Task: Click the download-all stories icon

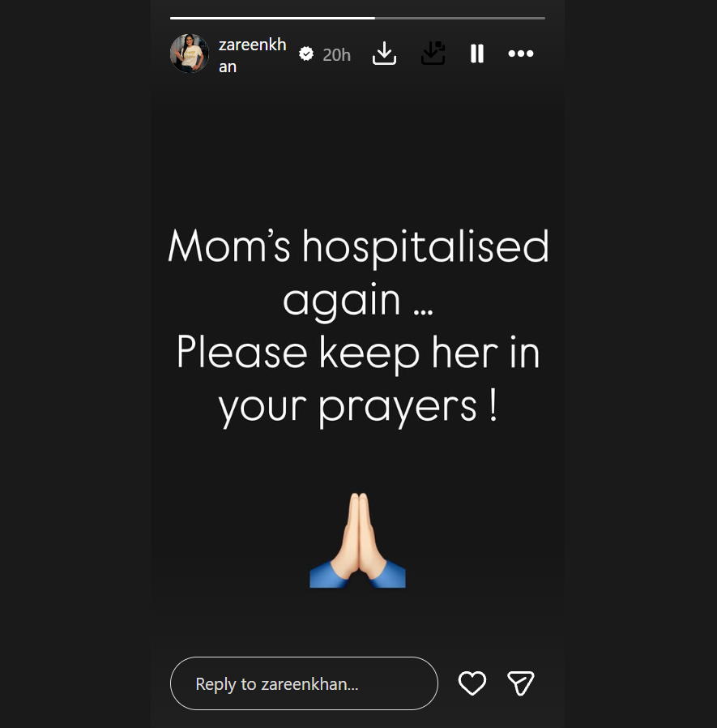Action: point(433,54)
